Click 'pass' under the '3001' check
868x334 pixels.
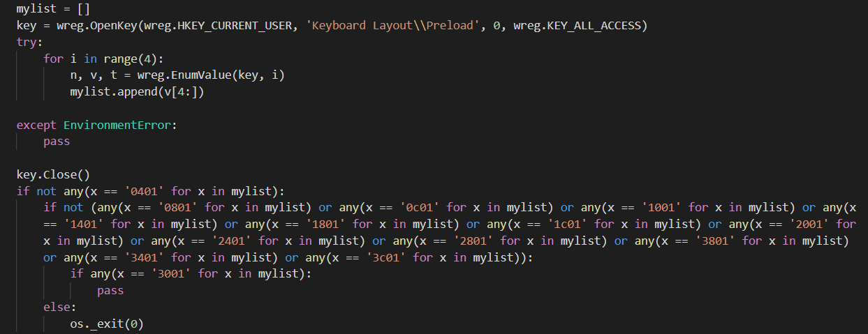pyautogui.click(x=110, y=291)
